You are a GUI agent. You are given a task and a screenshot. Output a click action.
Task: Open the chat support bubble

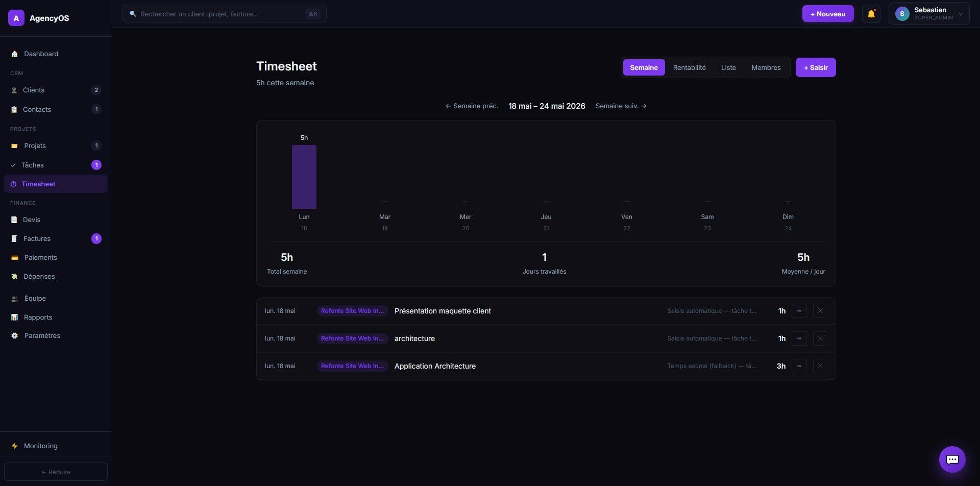click(952, 459)
